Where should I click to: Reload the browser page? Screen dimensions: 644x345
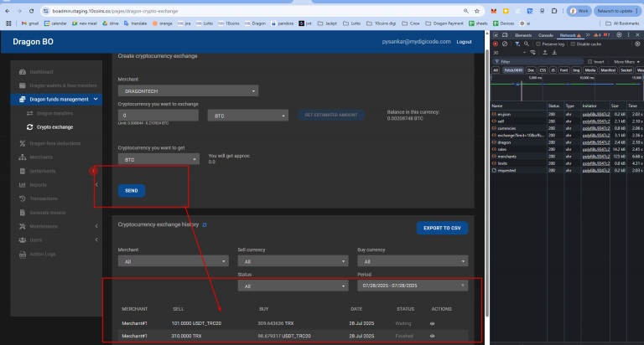pos(32,11)
